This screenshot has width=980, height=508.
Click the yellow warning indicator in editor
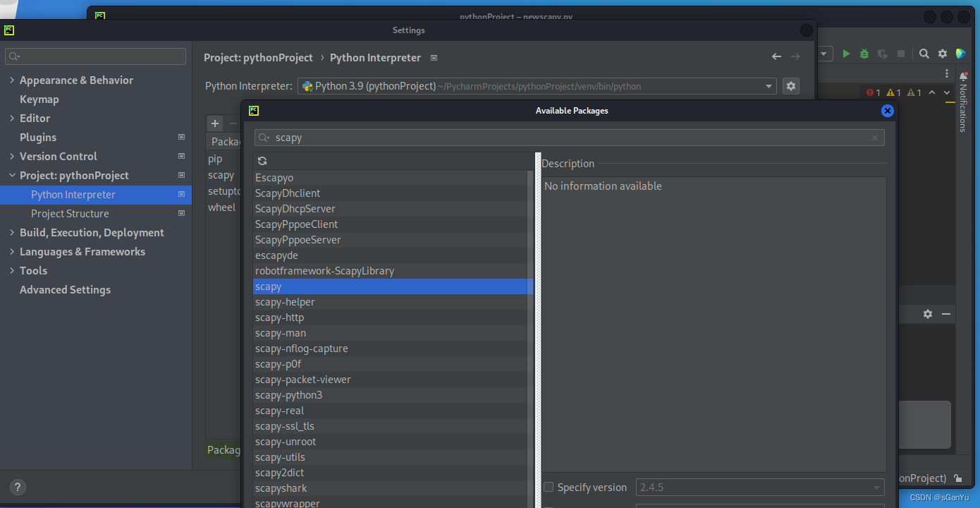[894, 92]
